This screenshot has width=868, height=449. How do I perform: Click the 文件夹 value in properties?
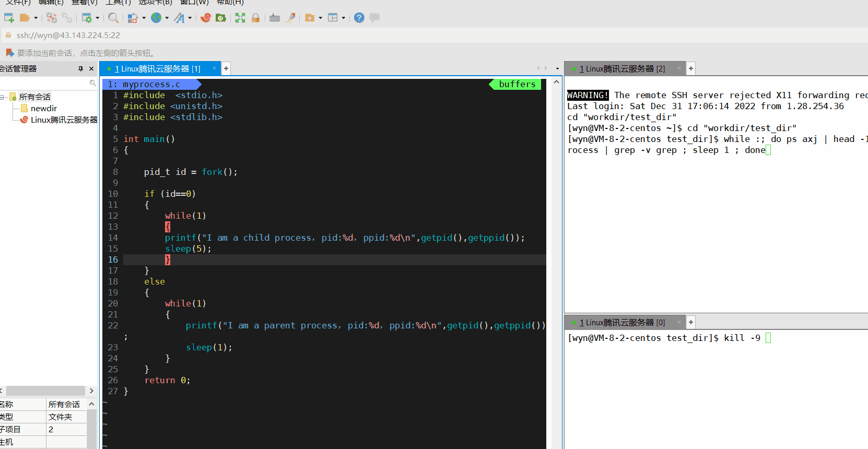(x=60, y=417)
